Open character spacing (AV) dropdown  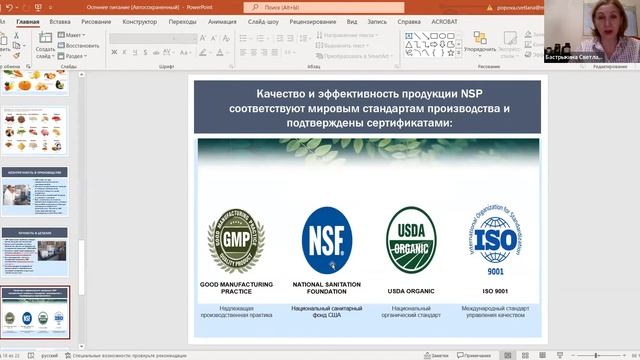(168, 52)
